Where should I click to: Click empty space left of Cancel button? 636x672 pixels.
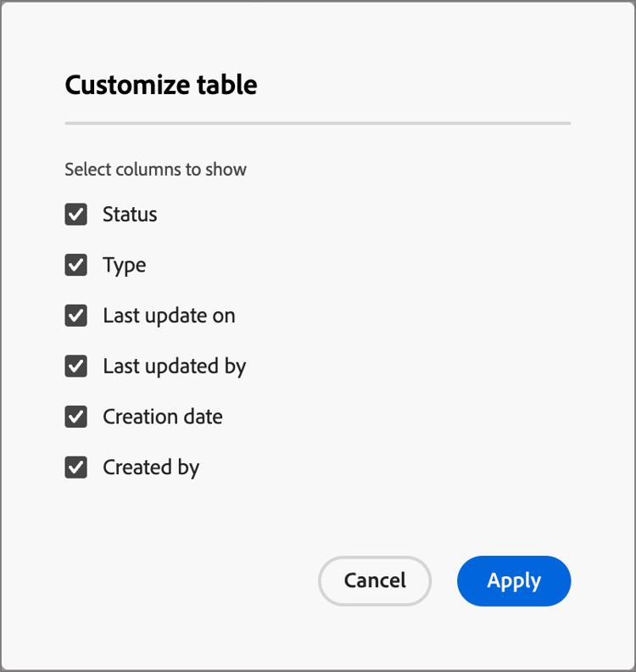(x=187, y=581)
